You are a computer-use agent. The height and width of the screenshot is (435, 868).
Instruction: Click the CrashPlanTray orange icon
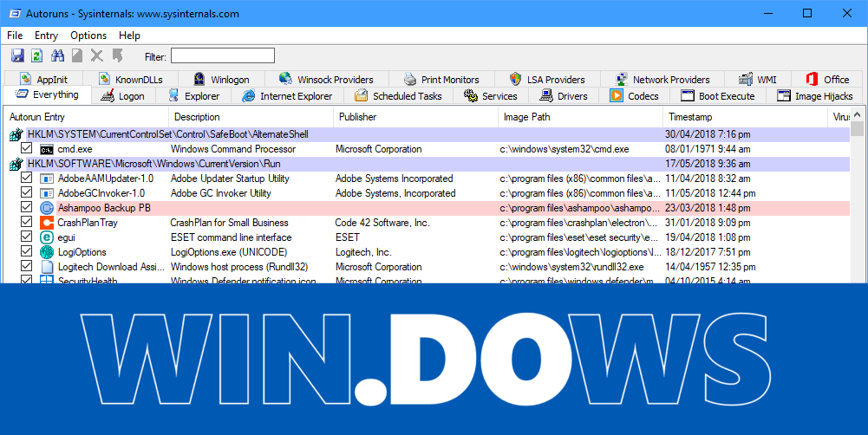[x=47, y=223]
